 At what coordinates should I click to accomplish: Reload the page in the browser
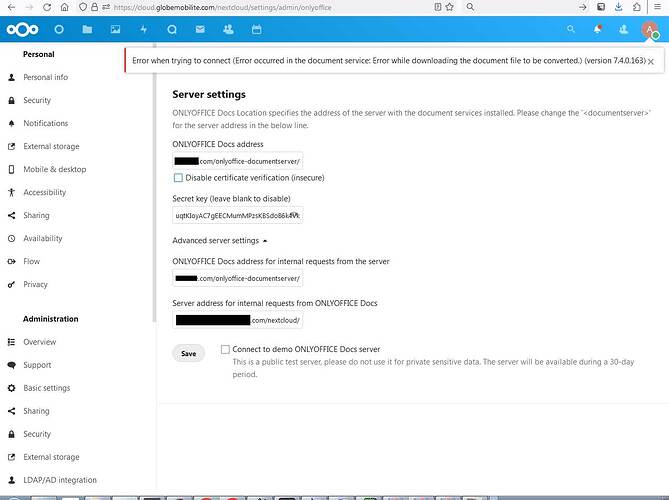click(x=47, y=7)
